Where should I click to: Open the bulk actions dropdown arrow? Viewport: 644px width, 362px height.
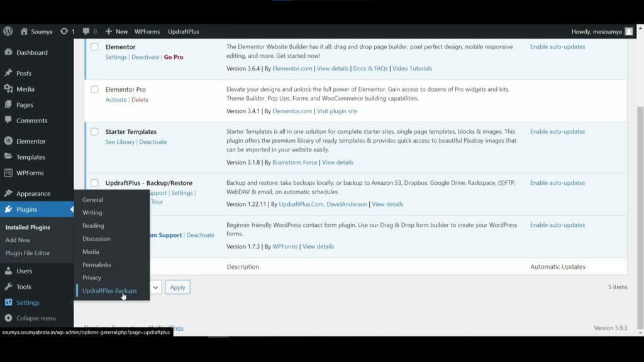tap(156, 287)
